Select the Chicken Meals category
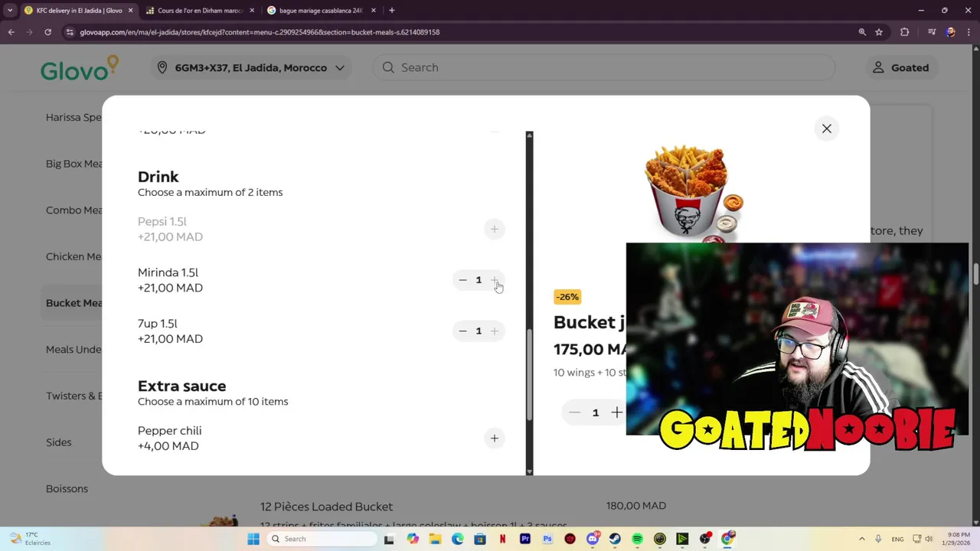 click(x=73, y=256)
